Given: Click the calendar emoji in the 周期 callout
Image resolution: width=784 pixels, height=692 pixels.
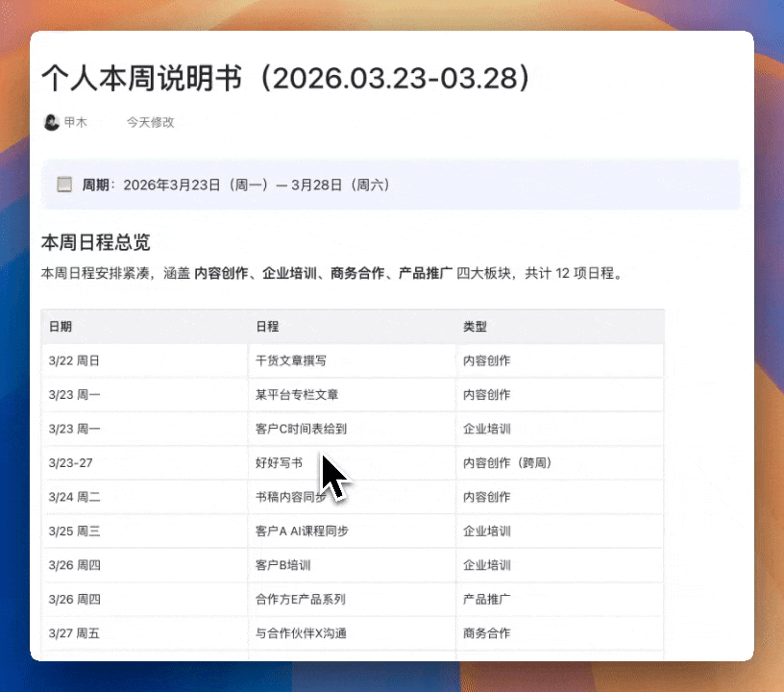Looking at the screenshot, I should pos(64,184).
